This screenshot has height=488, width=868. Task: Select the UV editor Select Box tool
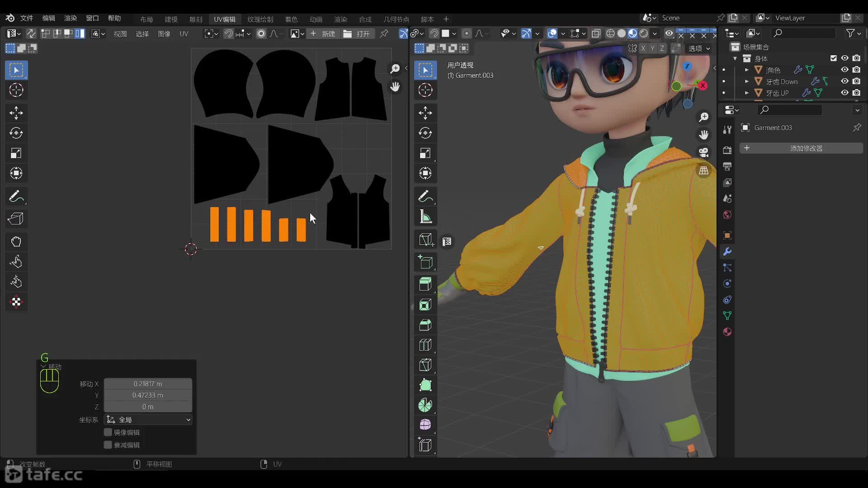(16, 70)
